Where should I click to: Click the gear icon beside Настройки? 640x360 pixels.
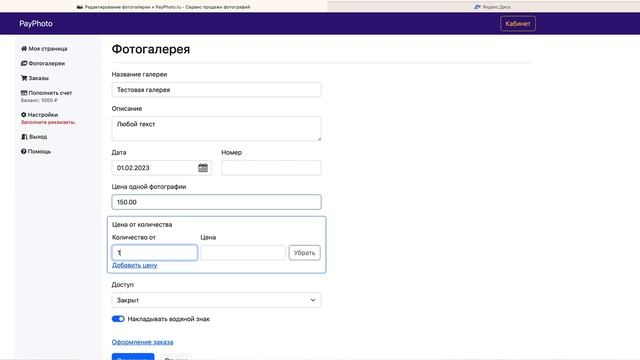click(x=23, y=115)
